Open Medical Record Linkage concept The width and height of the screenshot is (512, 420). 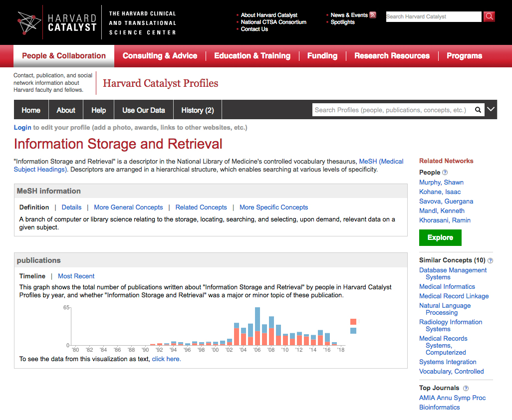[x=454, y=296]
